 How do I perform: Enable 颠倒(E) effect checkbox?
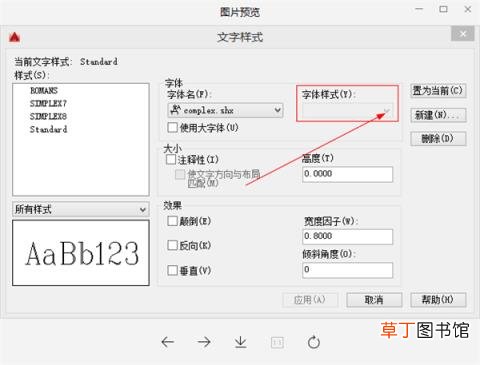[x=172, y=221]
